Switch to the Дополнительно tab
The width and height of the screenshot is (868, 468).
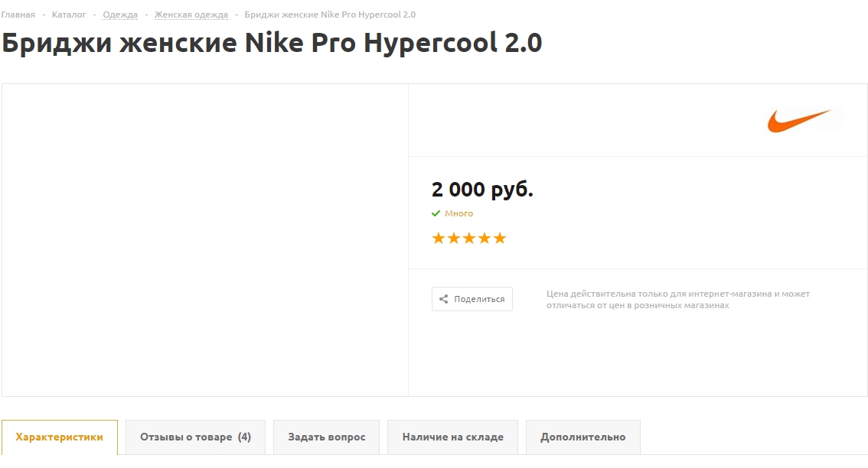[x=583, y=437]
